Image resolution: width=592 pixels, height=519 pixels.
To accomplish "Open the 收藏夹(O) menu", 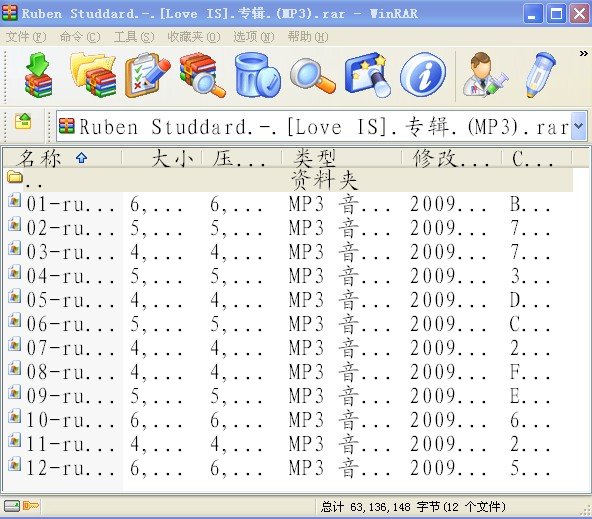I will 193,37.
